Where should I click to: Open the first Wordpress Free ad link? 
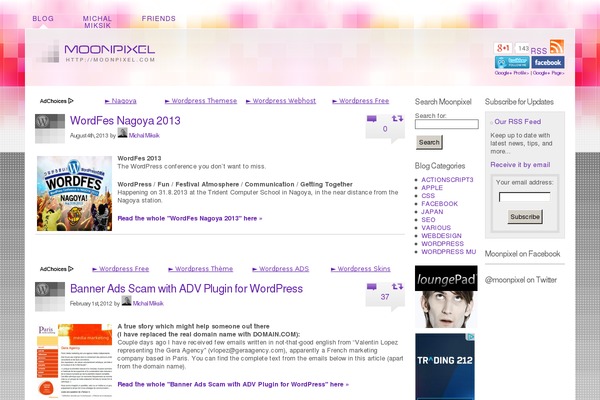click(360, 101)
